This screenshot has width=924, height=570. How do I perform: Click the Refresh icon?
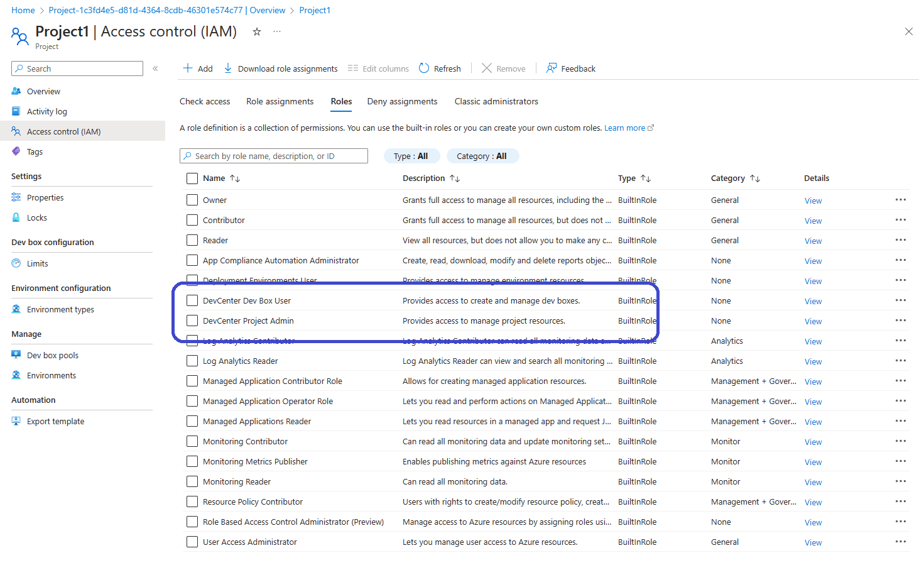tap(424, 69)
